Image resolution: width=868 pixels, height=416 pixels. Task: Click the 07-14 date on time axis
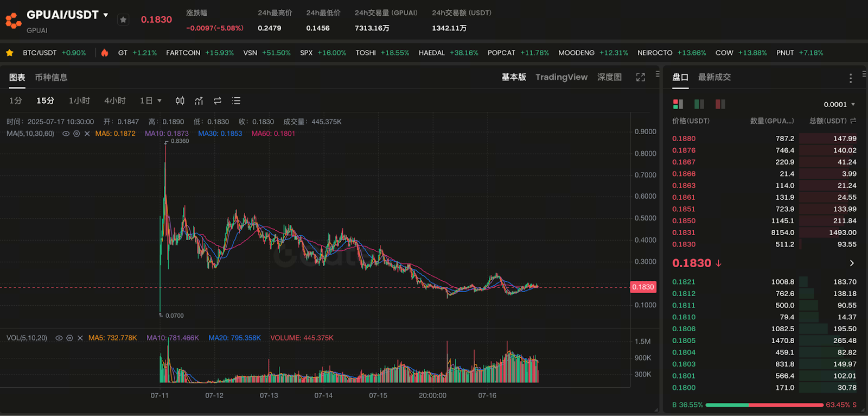[x=323, y=395]
